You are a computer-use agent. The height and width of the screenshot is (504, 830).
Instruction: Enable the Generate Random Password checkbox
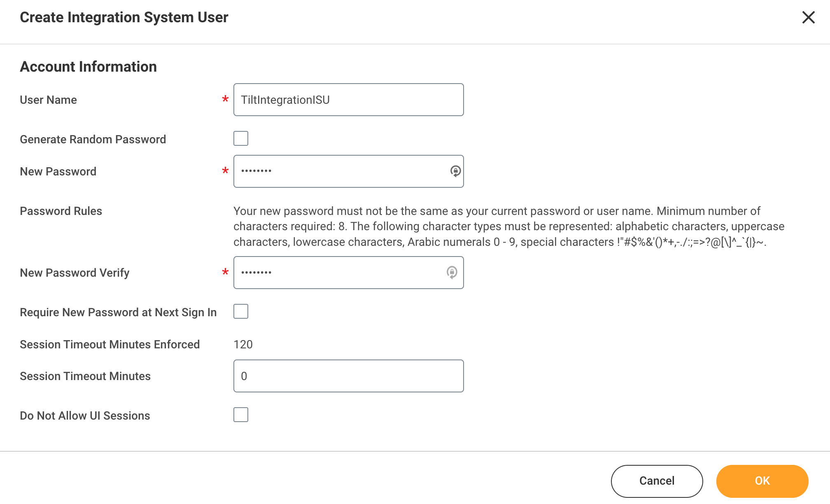pyautogui.click(x=241, y=138)
